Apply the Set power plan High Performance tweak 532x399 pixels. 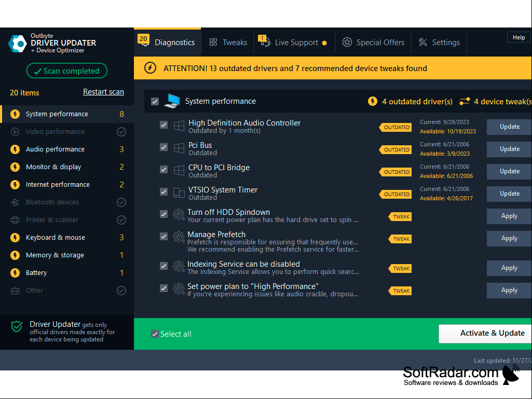tap(509, 291)
